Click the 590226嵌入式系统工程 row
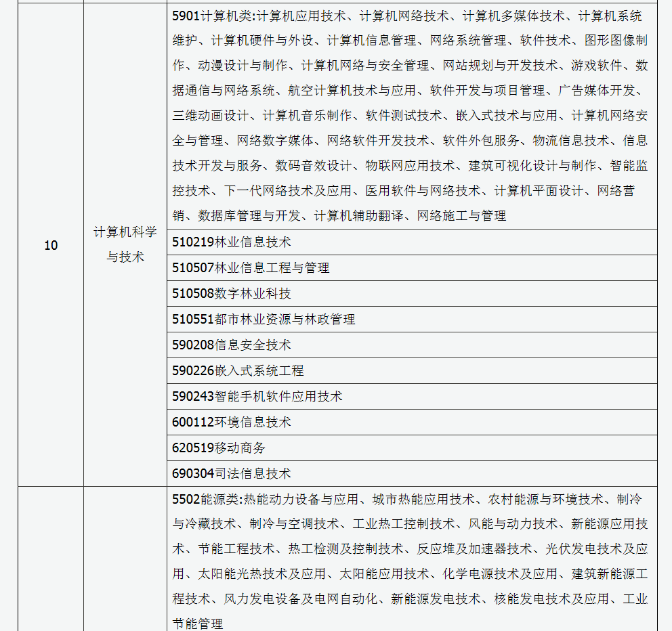This screenshot has height=631, width=672. pyautogui.click(x=238, y=371)
